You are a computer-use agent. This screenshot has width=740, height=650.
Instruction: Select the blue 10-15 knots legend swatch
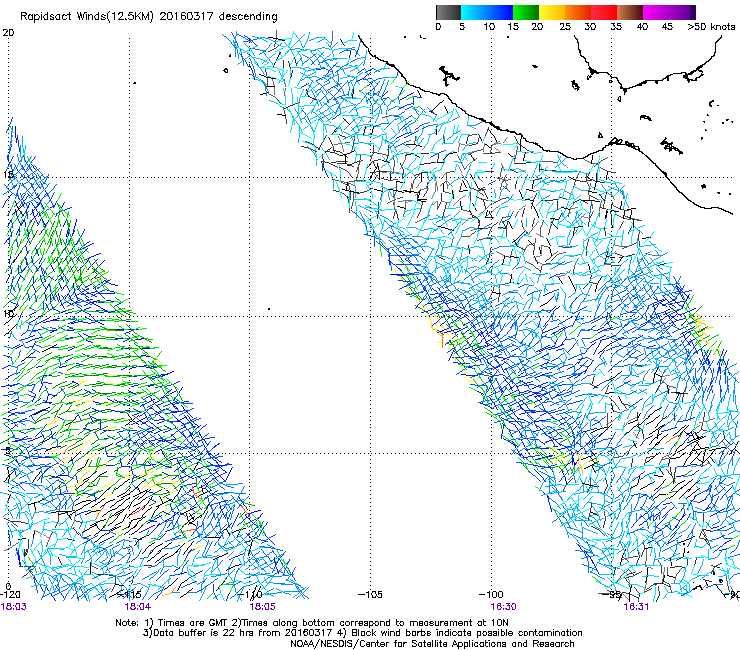pyautogui.click(x=500, y=12)
